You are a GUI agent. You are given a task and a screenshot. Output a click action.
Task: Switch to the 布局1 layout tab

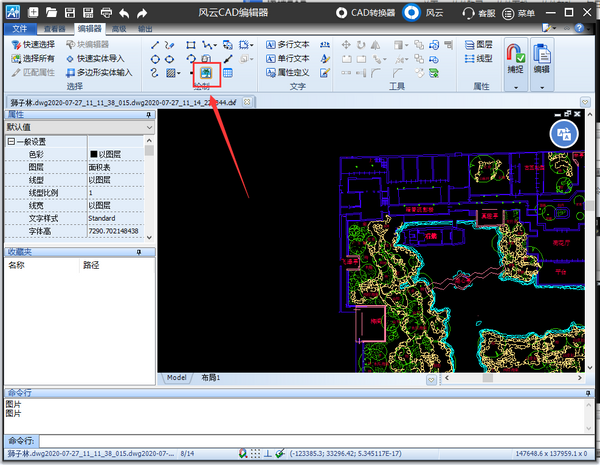click(x=211, y=378)
